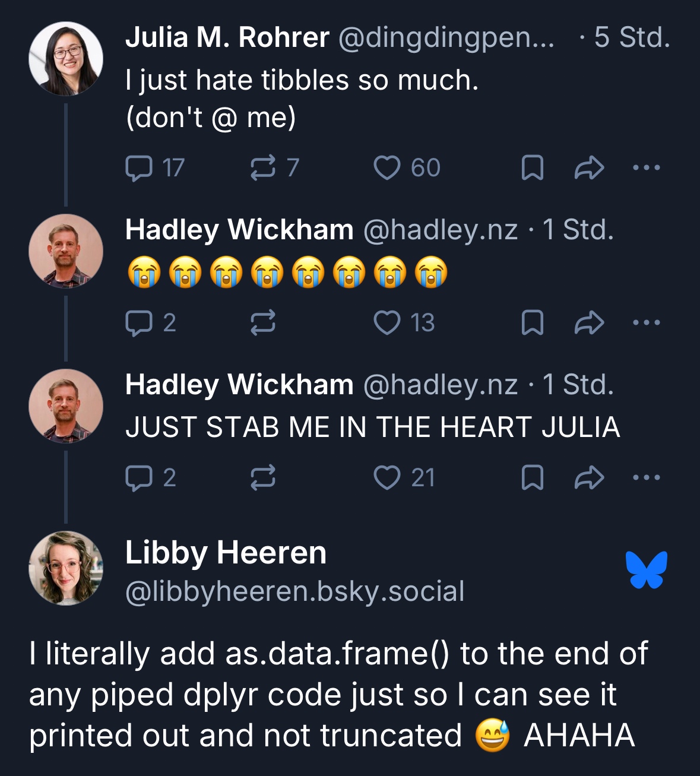Bookmark the JUST STAB ME post

click(x=532, y=478)
